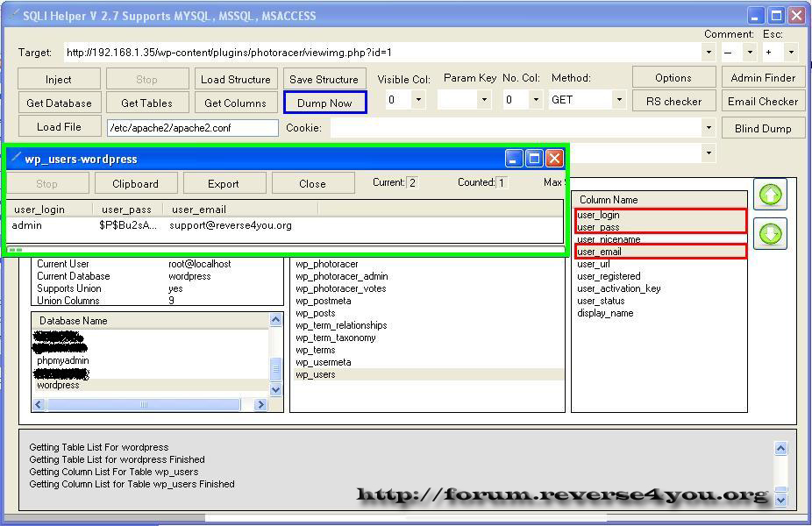
Task: Open the Param Key dropdown
Action: tap(484, 99)
